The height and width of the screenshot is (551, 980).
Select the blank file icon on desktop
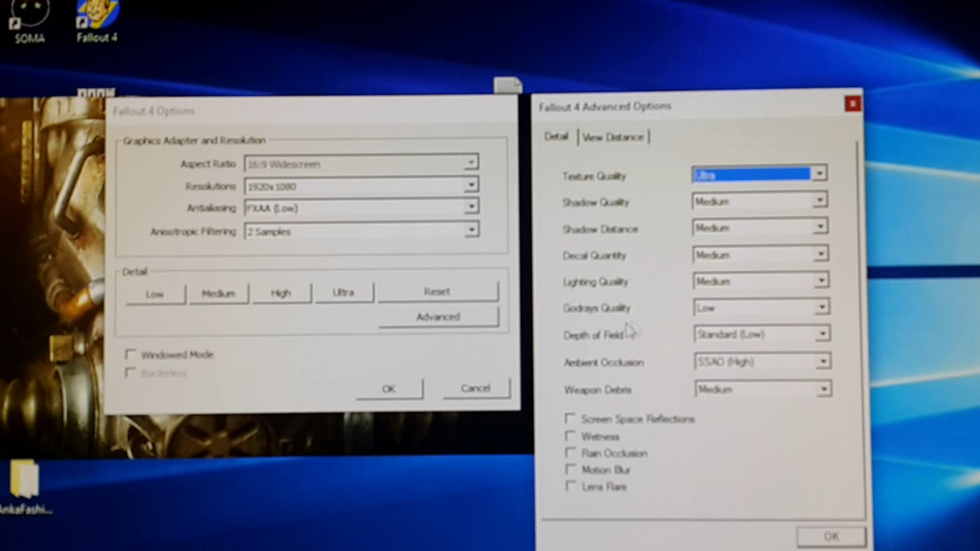click(x=507, y=85)
